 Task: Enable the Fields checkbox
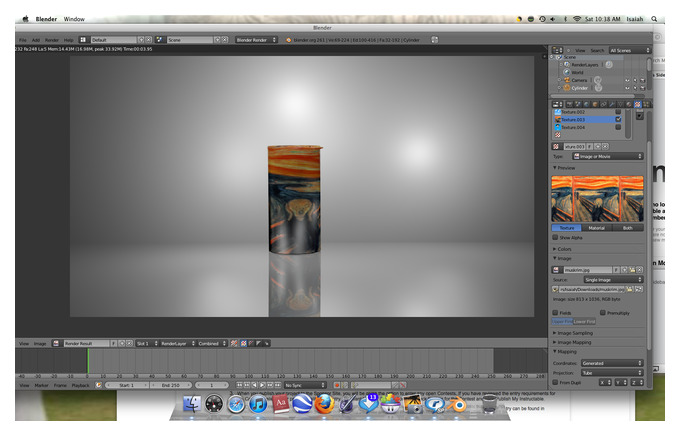pos(555,312)
